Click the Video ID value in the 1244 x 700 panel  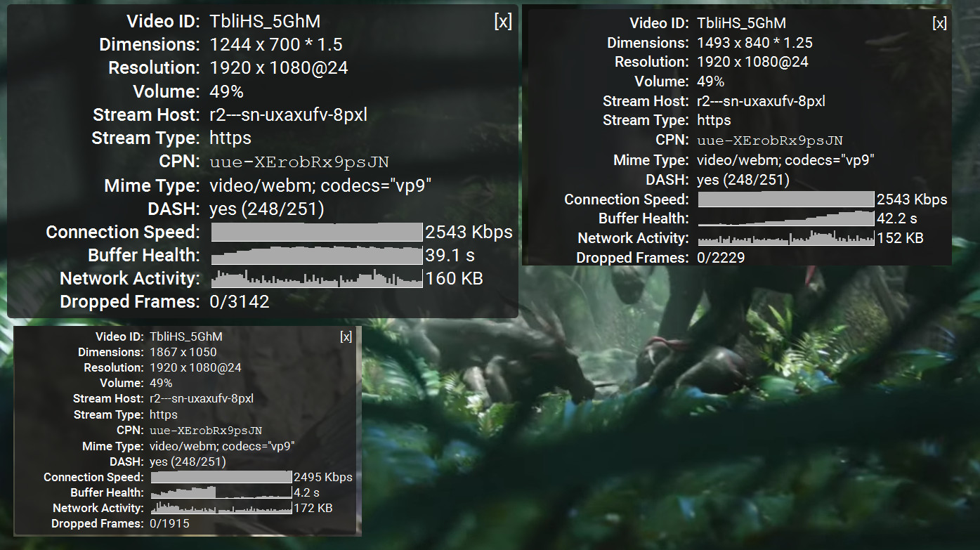point(266,21)
